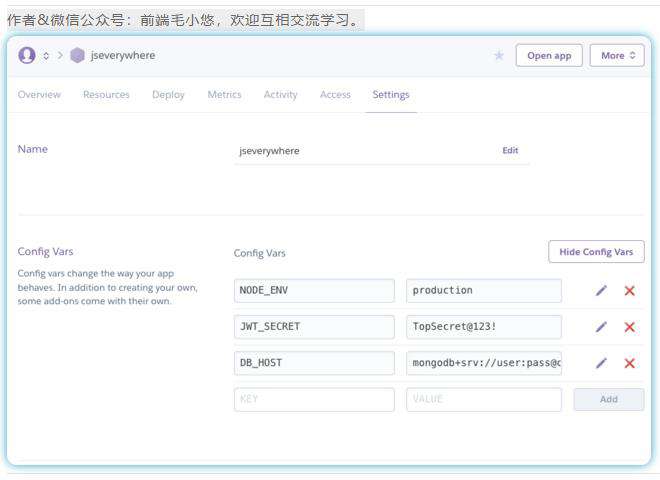Click the left Config Vars section heading
The height and width of the screenshot is (480, 660).
(x=45, y=251)
